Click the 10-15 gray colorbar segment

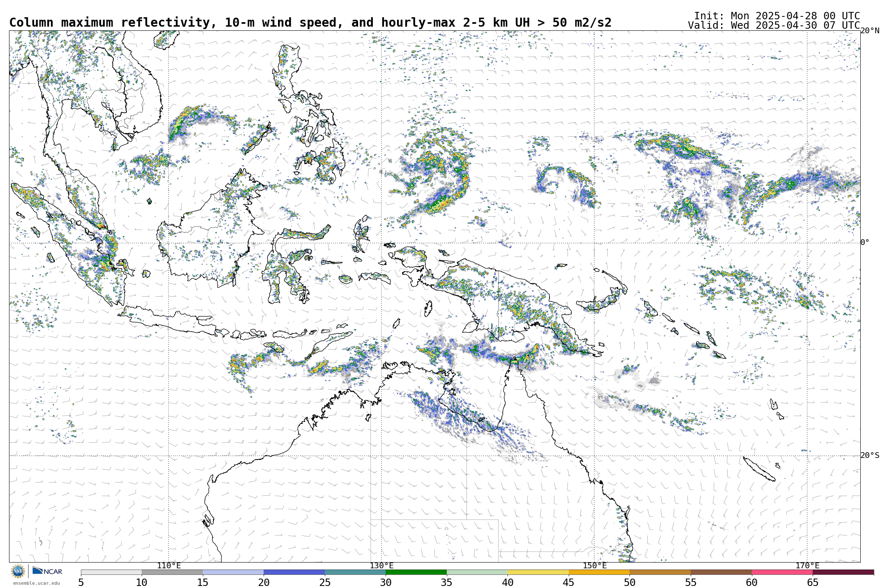tap(172, 572)
